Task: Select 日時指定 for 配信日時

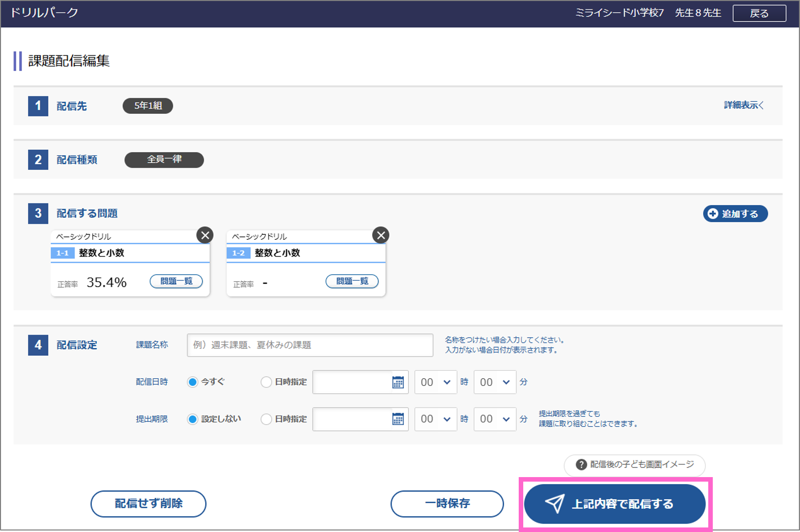Action: click(x=266, y=382)
